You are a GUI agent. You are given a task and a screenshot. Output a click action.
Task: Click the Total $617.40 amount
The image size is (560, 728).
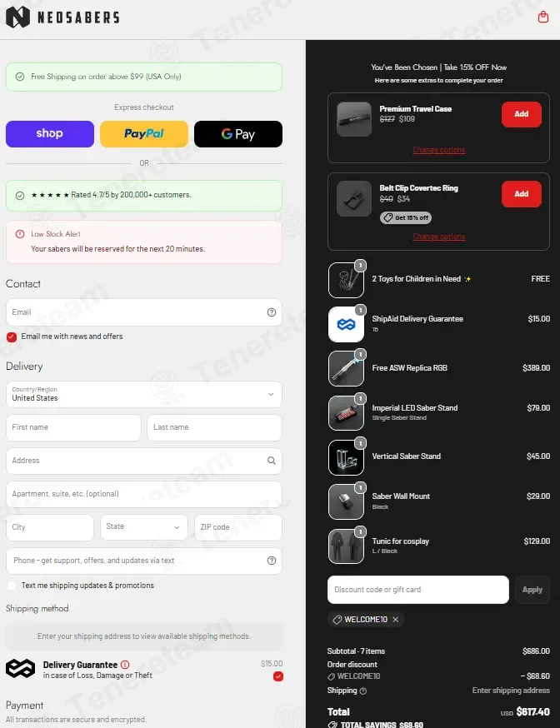(532, 712)
